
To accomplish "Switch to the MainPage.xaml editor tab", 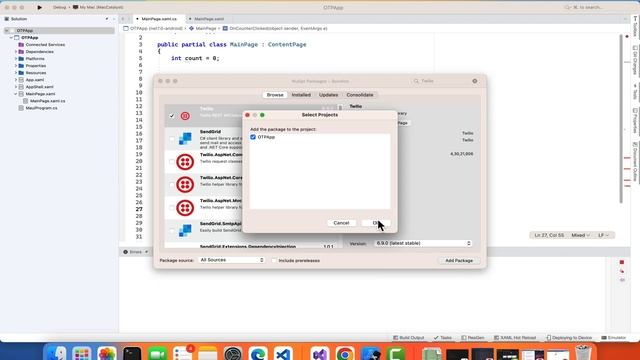I will click(x=209, y=19).
